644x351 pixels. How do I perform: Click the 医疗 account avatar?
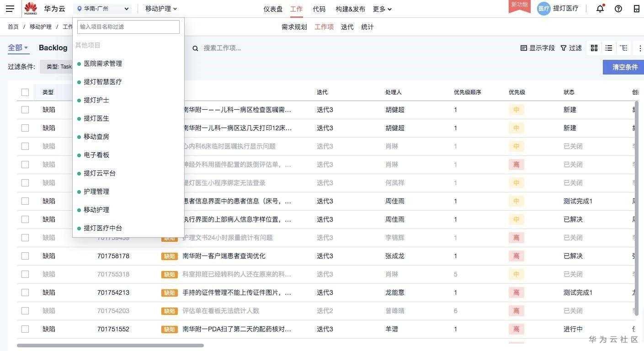point(543,8)
